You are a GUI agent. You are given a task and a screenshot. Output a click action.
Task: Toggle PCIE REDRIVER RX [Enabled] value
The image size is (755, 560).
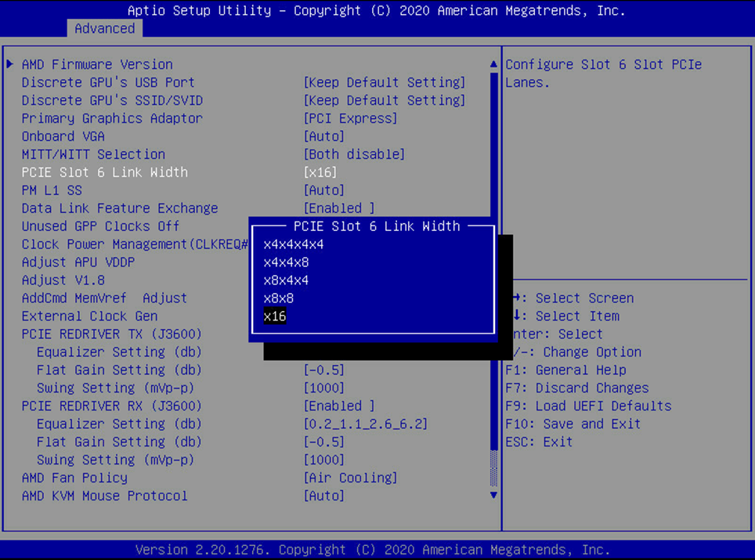[339, 406]
